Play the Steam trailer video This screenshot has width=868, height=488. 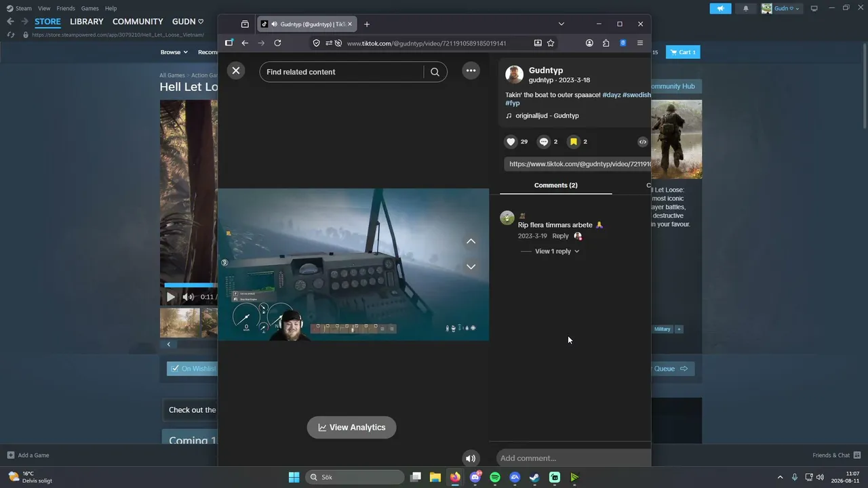coord(171,297)
